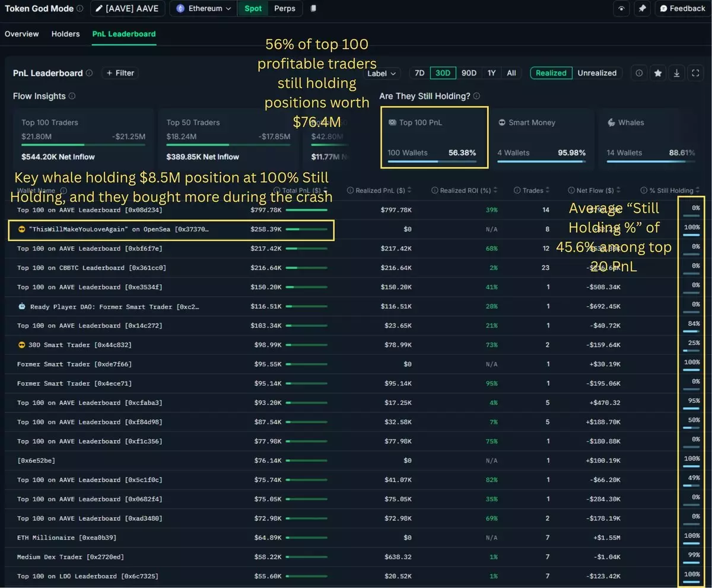The height and width of the screenshot is (588, 712).
Task: Toggle PnL view to Unrealized
Action: click(x=597, y=73)
